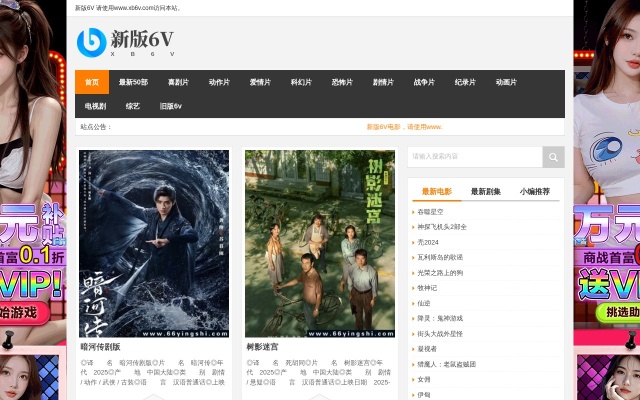640x400 pixels.
Task: Click the magnifier search button
Action: pos(553,157)
